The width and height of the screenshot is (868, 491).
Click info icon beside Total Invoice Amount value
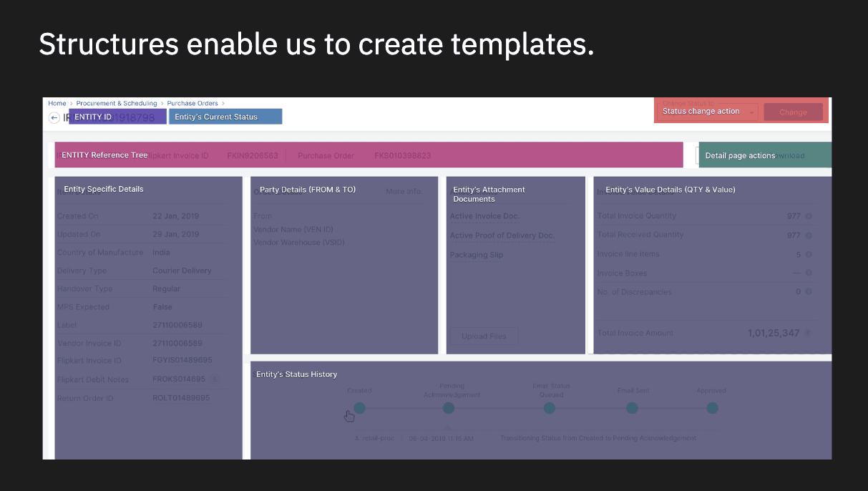[x=808, y=333]
